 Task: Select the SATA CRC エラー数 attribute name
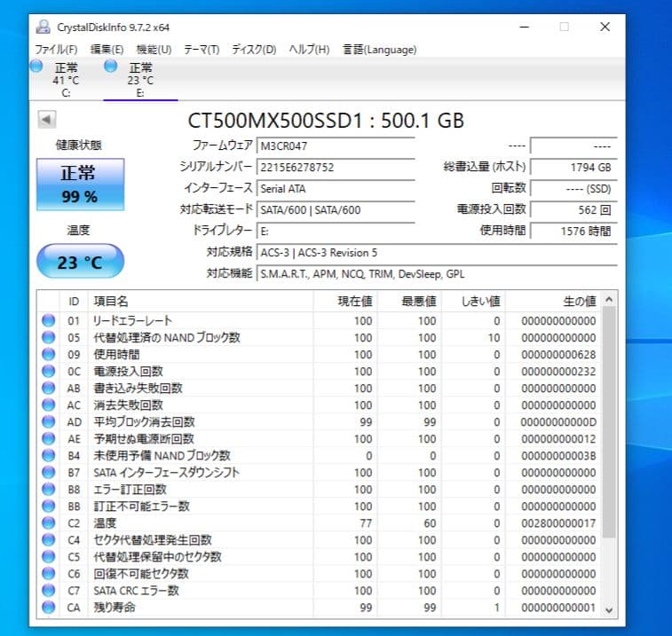click(x=137, y=591)
